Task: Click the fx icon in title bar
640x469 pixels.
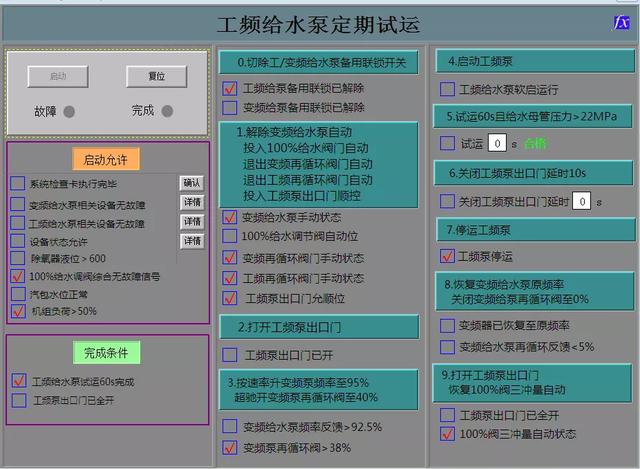Action: pos(621,23)
